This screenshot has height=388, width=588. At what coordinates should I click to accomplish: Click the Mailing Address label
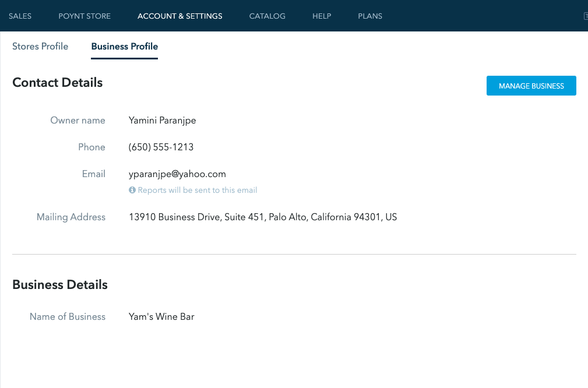point(71,217)
